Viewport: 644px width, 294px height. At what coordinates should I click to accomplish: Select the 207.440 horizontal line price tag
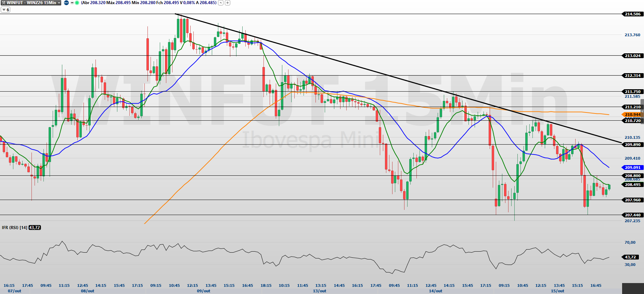click(x=632, y=215)
